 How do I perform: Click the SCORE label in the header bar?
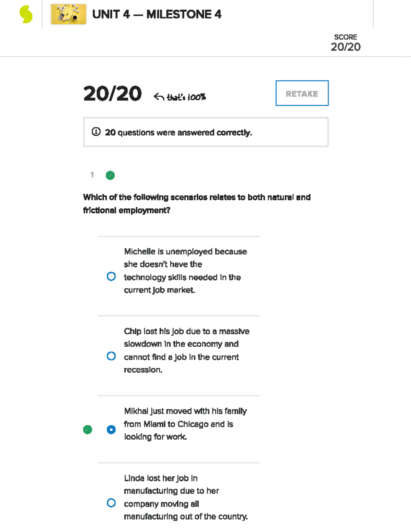346,37
